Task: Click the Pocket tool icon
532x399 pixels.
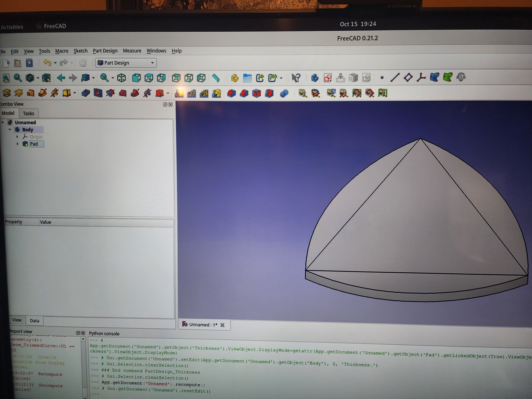Action: pyautogui.click(x=85, y=93)
